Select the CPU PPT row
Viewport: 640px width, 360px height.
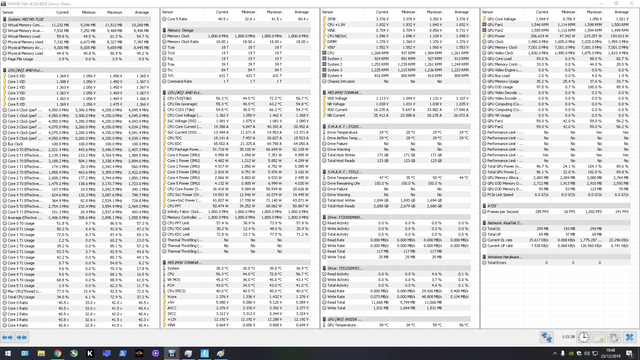click(x=236, y=206)
